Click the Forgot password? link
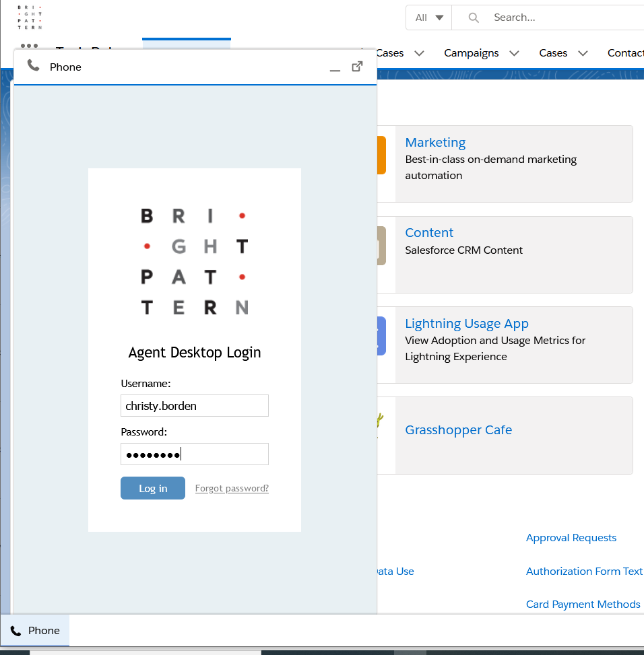644x655 pixels. pyautogui.click(x=232, y=488)
